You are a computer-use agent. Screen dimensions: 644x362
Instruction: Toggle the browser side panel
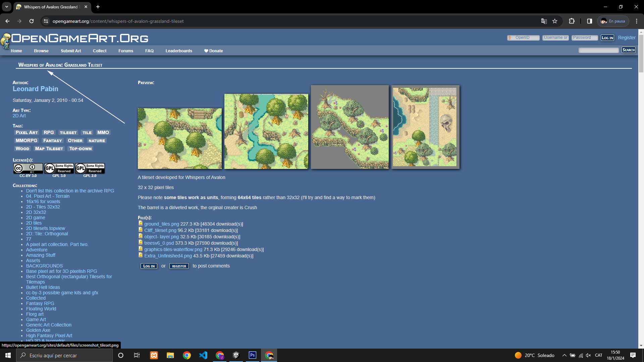pos(589,21)
